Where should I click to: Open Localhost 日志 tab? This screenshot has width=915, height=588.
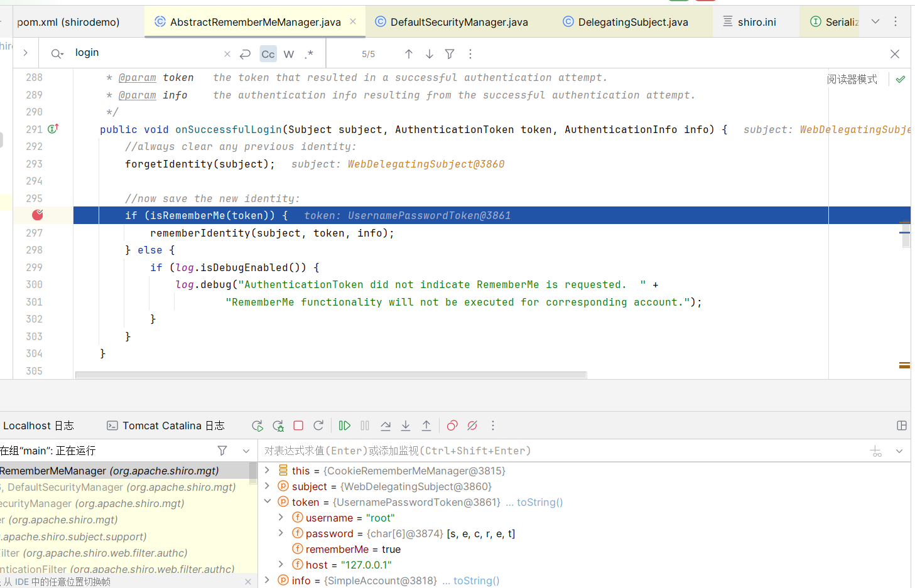point(38,425)
